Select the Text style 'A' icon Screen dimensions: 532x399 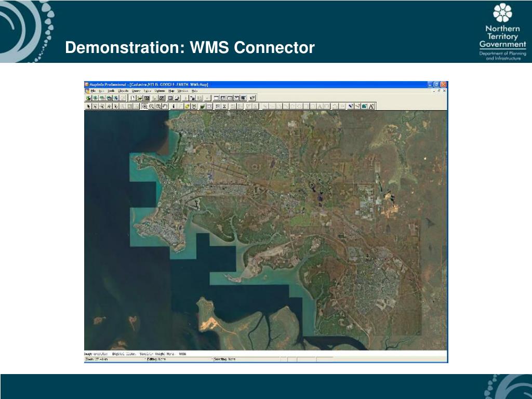(x=371, y=106)
